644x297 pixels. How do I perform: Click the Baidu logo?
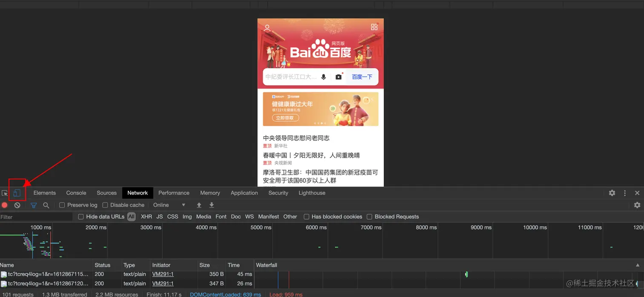[x=320, y=49]
